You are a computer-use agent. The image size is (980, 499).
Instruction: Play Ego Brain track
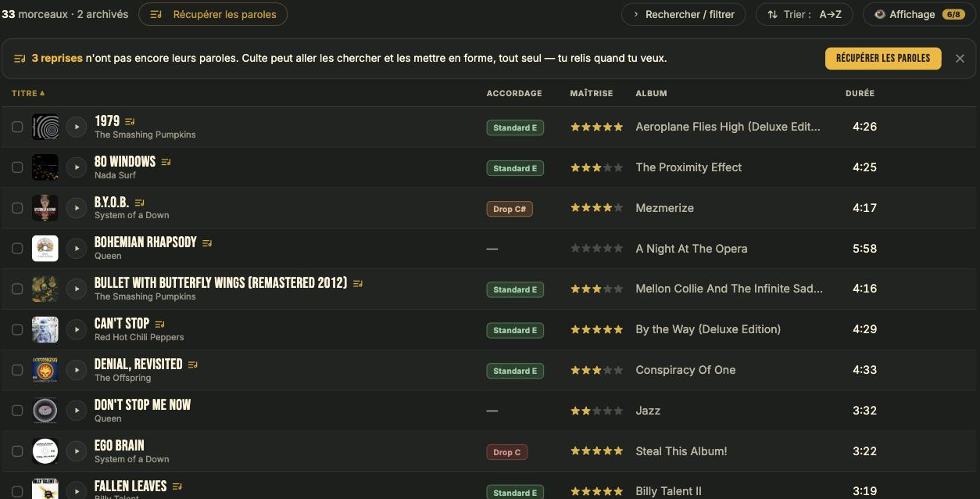coord(76,452)
